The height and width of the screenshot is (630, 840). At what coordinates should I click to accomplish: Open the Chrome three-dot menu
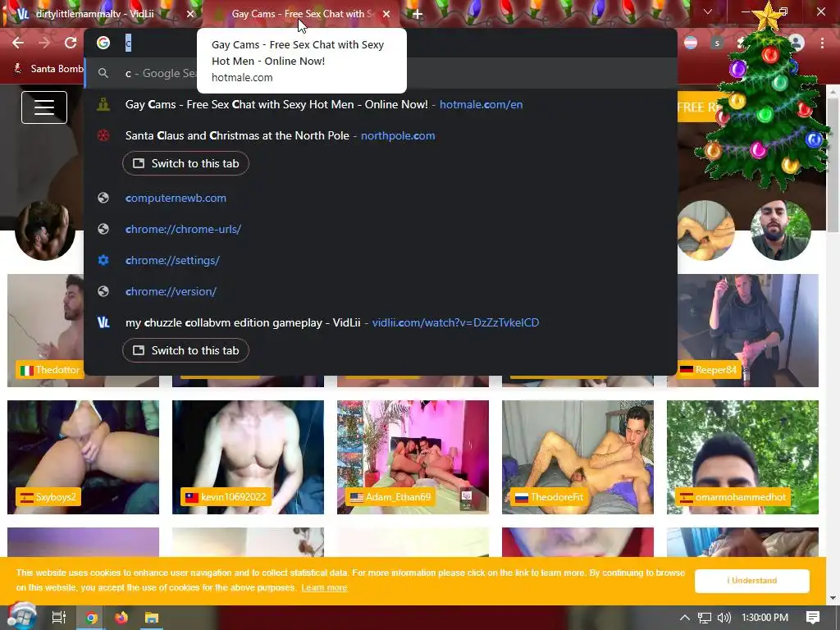click(x=822, y=43)
